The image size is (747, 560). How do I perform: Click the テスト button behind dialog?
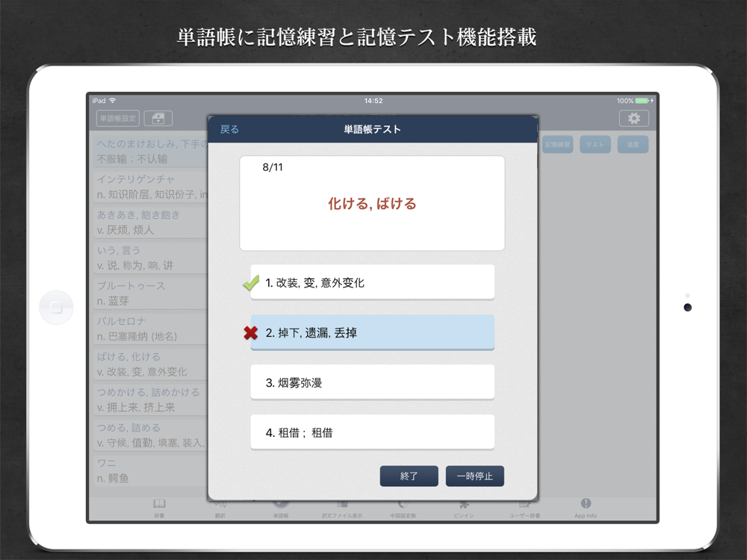[595, 144]
